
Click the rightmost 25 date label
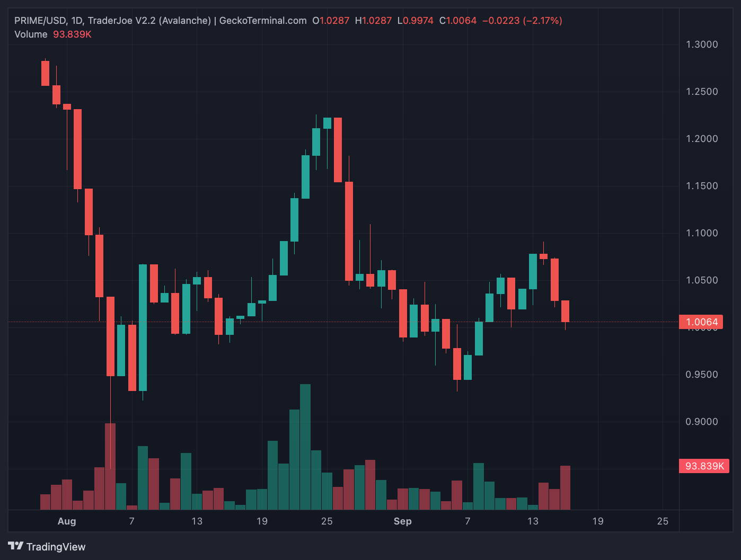tap(663, 521)
